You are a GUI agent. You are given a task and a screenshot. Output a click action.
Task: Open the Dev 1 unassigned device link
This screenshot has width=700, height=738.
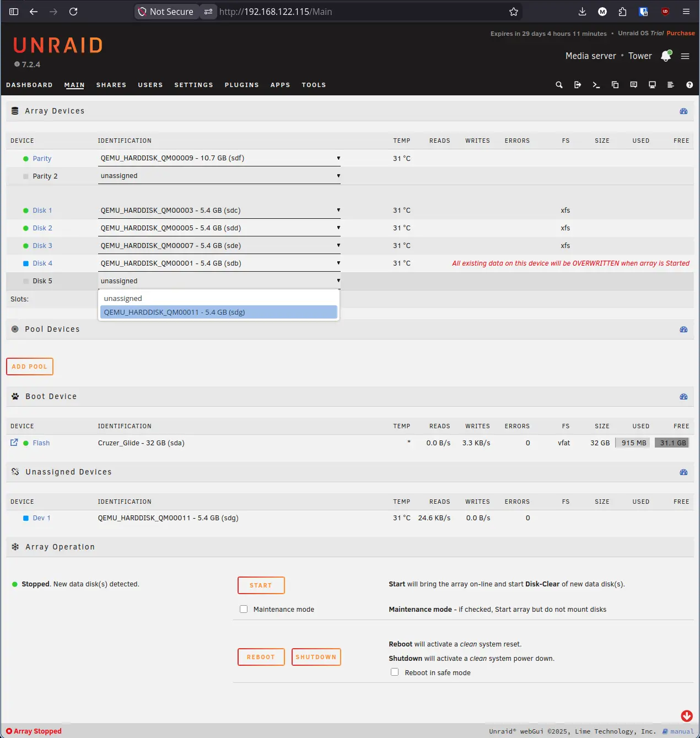(41, 518)
